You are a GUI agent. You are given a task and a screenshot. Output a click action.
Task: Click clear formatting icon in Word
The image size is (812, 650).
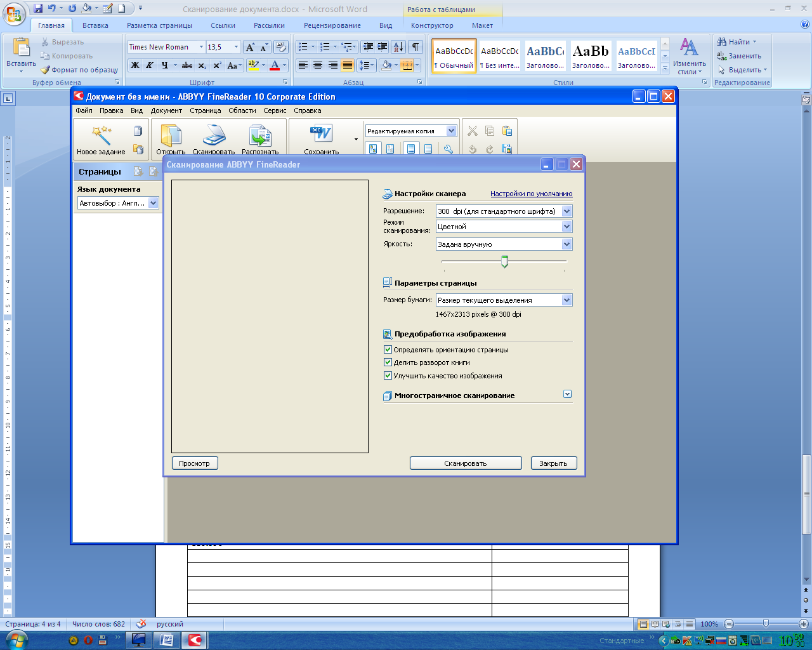[x=281, y=47]
